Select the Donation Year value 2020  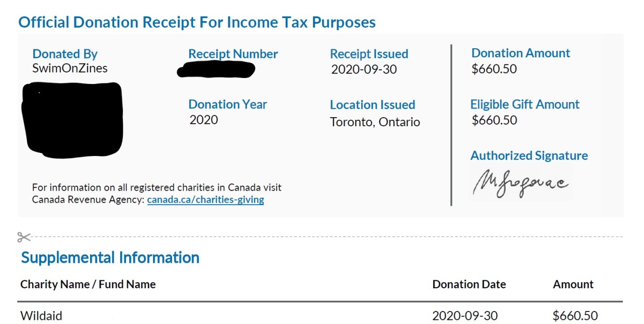click(x=204, y=120)
